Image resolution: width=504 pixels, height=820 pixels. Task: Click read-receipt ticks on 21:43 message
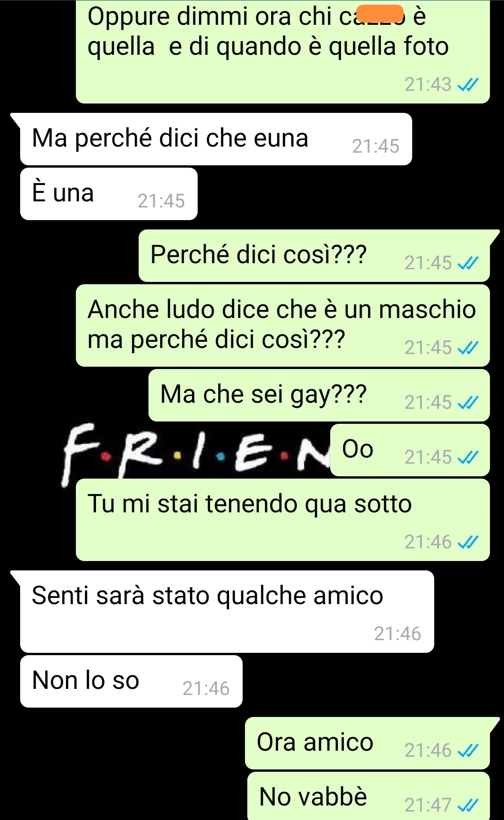(x=468, y=85)
